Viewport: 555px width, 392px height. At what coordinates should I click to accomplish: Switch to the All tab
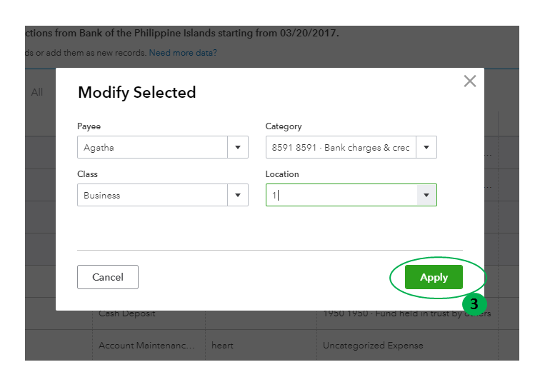[37, 92]
